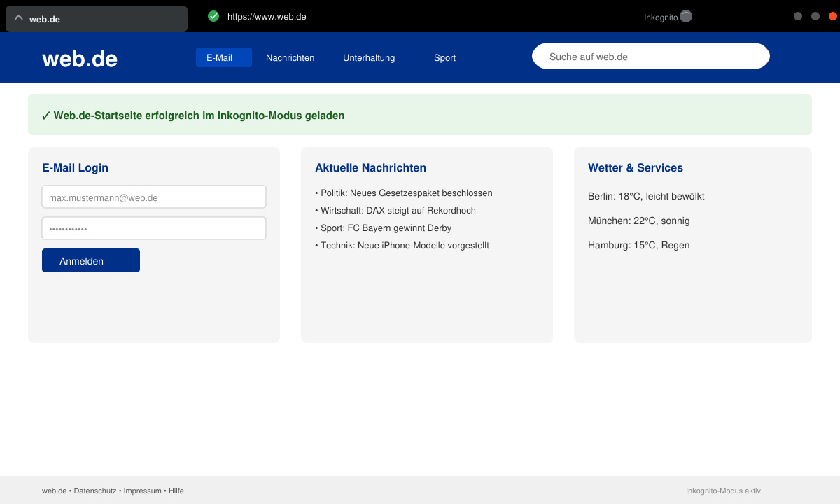Click the Berlin: 18°C weather entry
840x504 pixels.
click(646, 196)
